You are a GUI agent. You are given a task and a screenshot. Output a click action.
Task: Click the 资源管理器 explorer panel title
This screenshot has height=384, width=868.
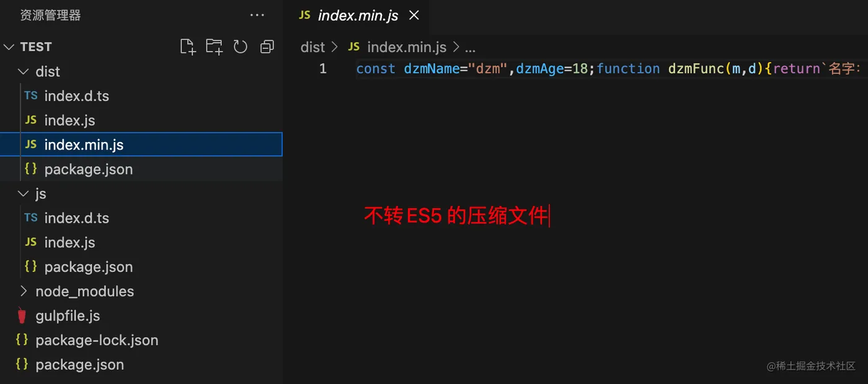click(x=50, y=15)
